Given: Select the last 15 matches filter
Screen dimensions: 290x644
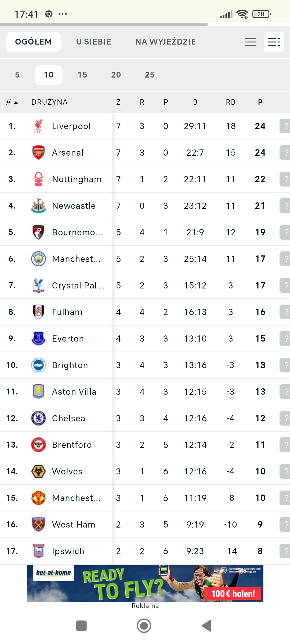Looking at the screenshot, I should pyautogui.click(x=82, y=75).
